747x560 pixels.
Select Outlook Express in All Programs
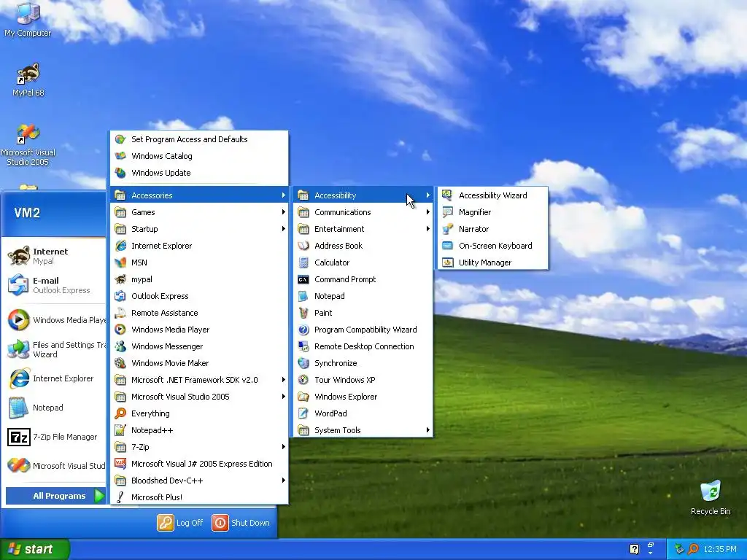[x=199, y=296]
